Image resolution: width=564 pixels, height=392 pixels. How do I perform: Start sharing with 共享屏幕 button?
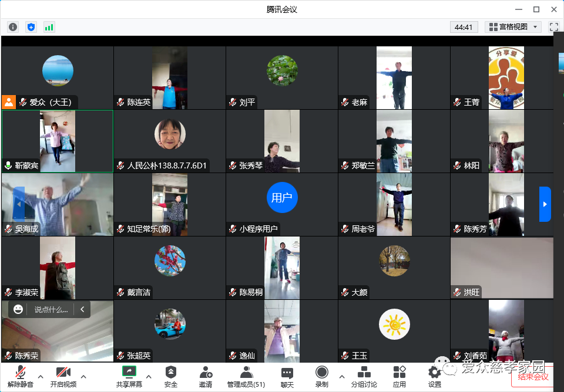click(129, 376)
